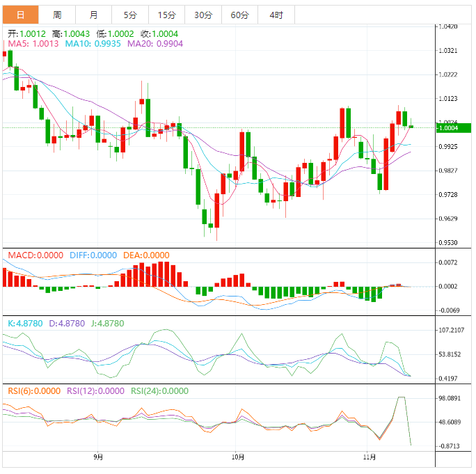Viewport: 476px width, 474px height.
Task: Click the MA20: 0.9904 label
Action: (155, 44)
